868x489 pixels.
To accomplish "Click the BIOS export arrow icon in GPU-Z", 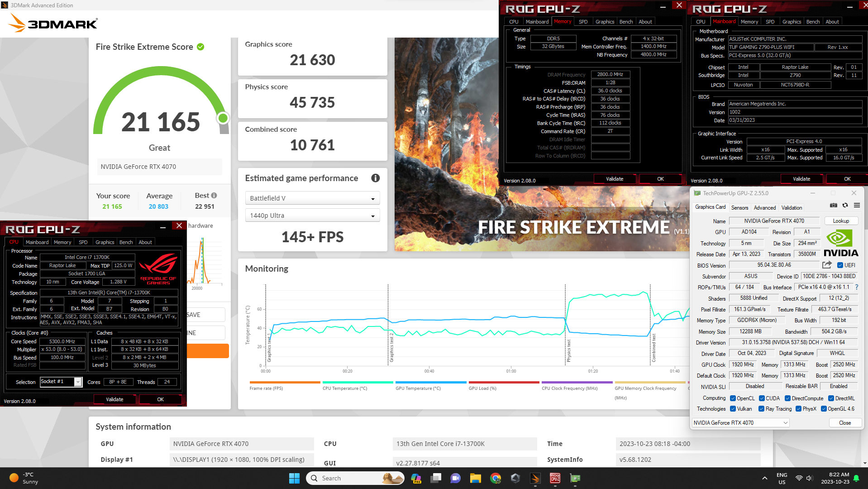I will [827, 265].
